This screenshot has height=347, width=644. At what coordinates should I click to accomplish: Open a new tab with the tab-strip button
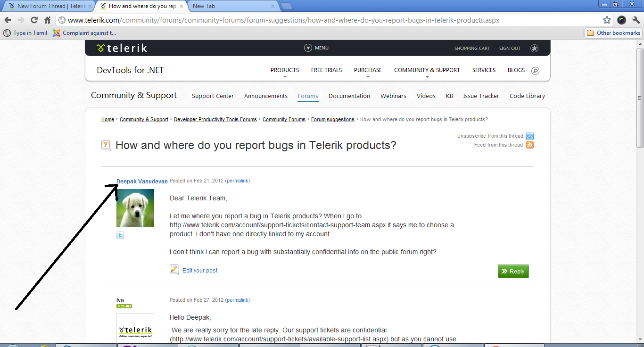point(287,6)
